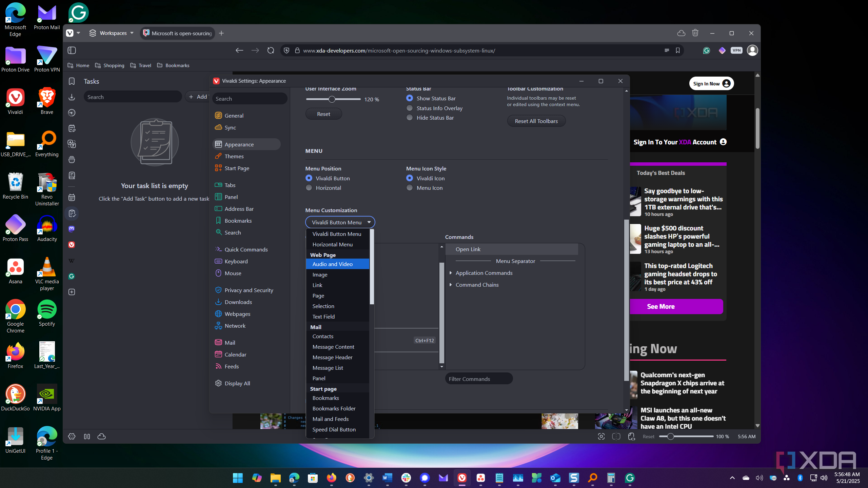
Task: Choose Menu Icon style
Action: (x=425, y=188)
